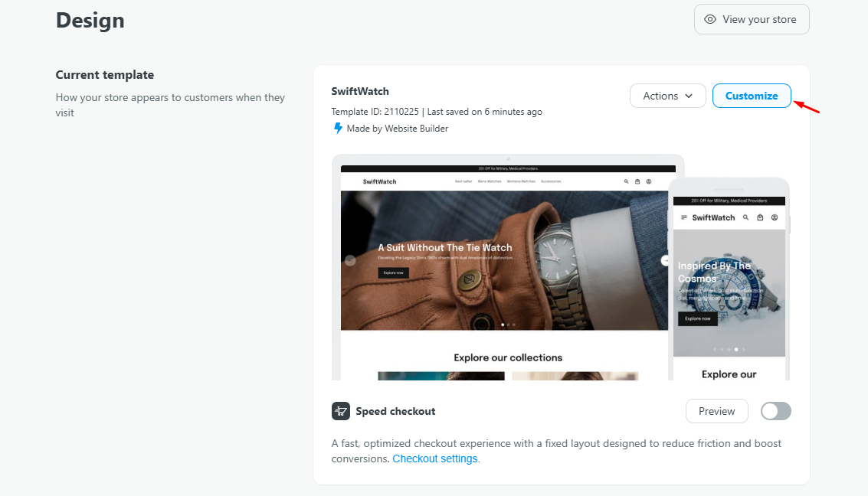Click the account icon in mobile preview
868x496 pixels.
tap(775, 217)
